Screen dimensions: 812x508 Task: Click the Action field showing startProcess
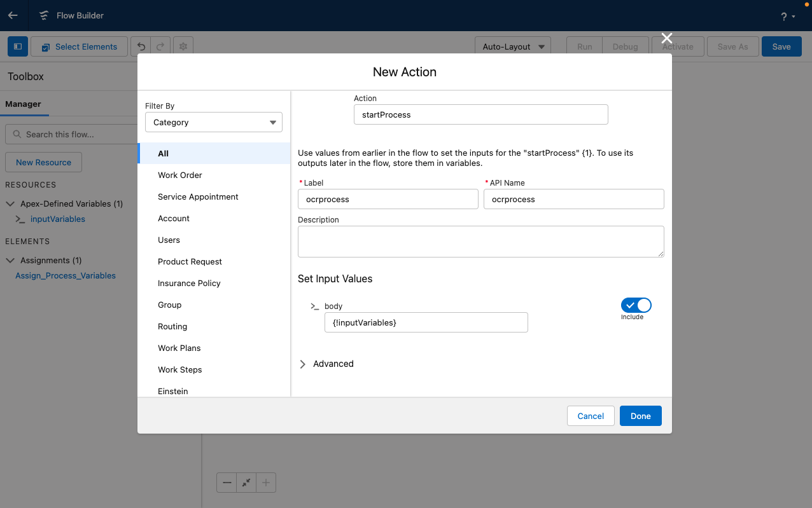pos(481,114)
